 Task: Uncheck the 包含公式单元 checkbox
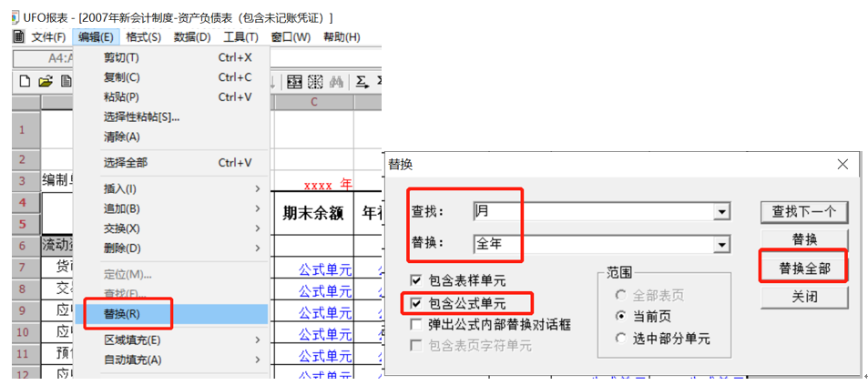(416, 302)
